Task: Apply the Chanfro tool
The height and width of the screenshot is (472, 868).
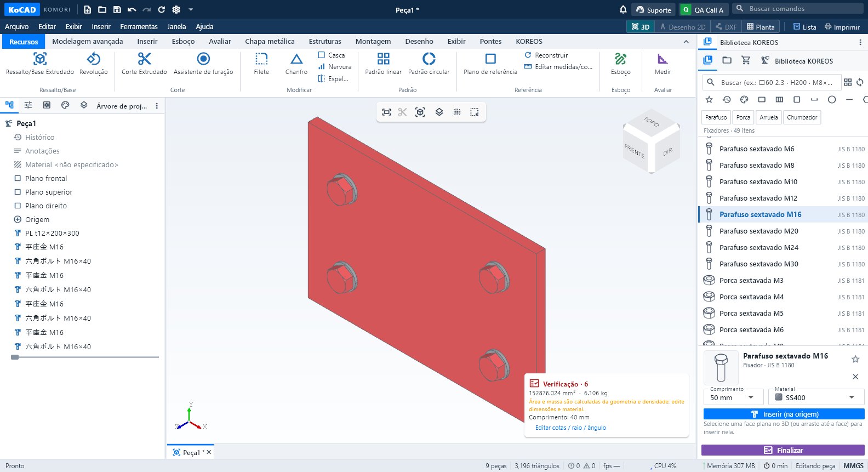Action: coord(296,64)
